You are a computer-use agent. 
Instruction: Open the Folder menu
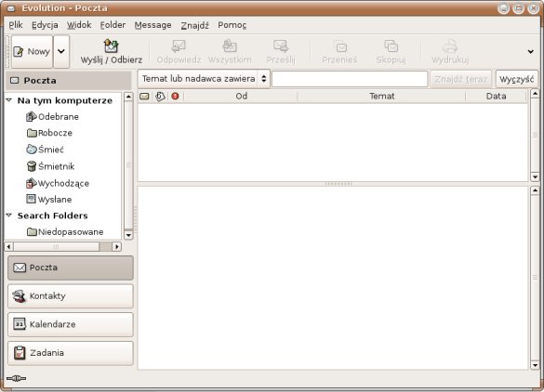(x=113, y=25)
